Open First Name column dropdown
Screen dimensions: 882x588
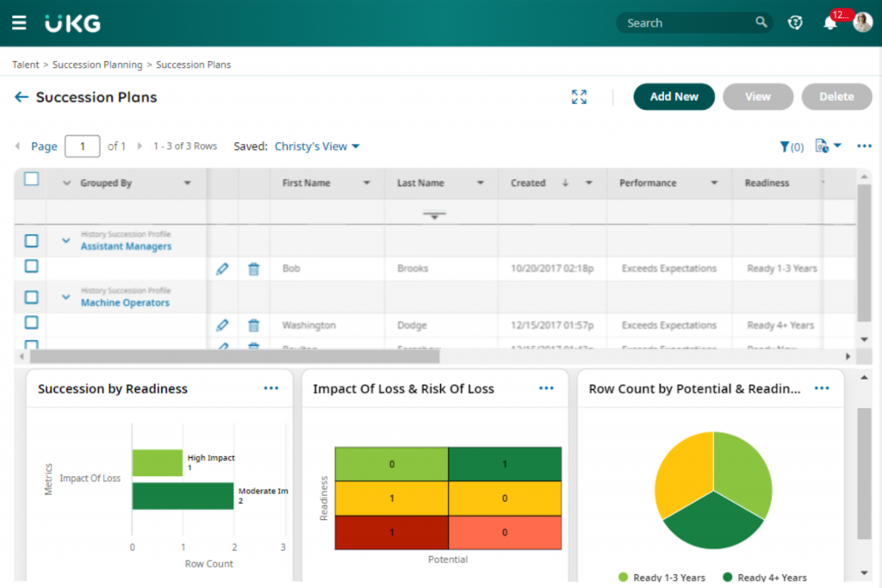click(x=367, y=183)
